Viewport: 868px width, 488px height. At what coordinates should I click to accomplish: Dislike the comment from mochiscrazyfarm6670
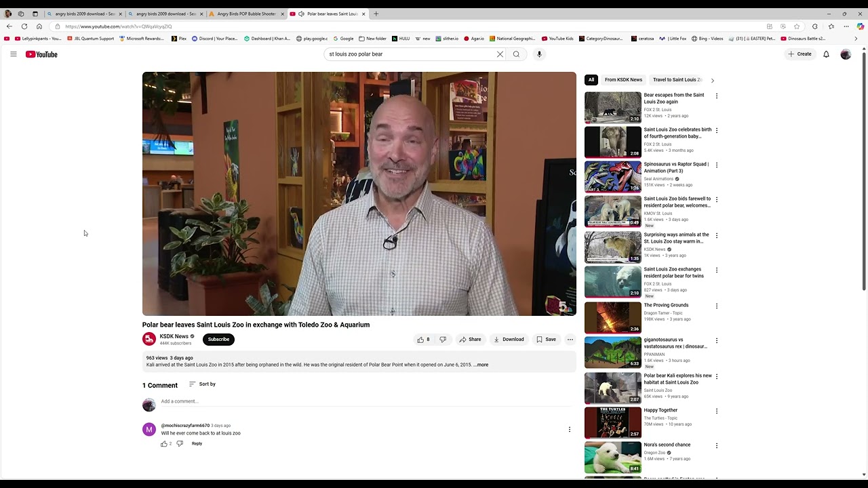tap(180, 444)
